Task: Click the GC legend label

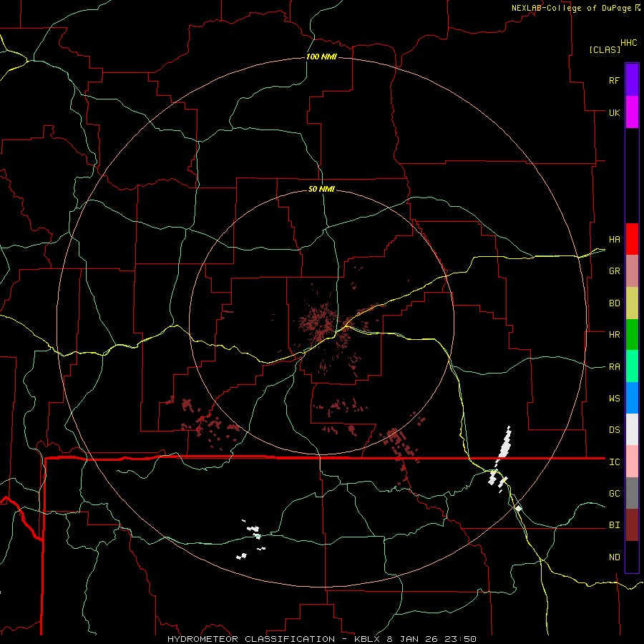Action: click(614, 493)
